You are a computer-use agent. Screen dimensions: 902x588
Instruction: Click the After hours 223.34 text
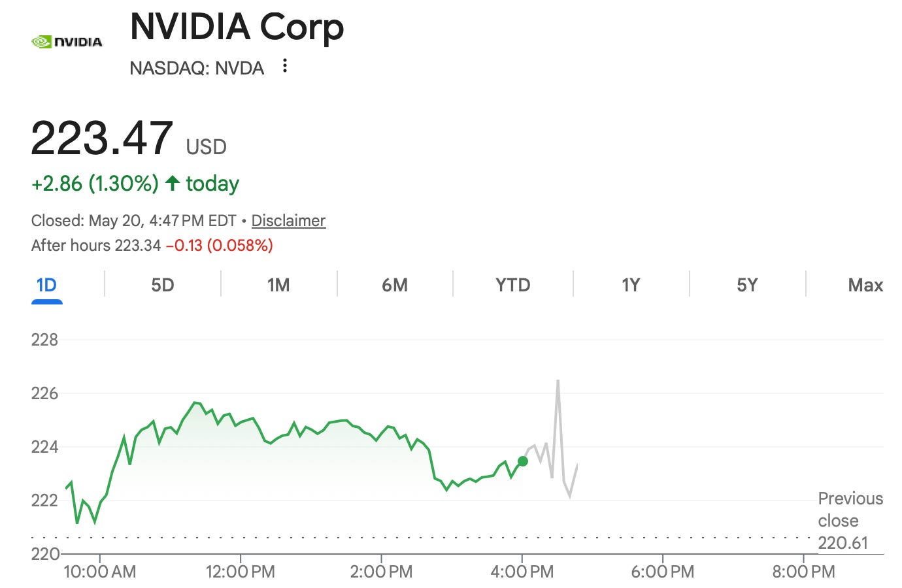pyautogui.click(x=96, y=246)
